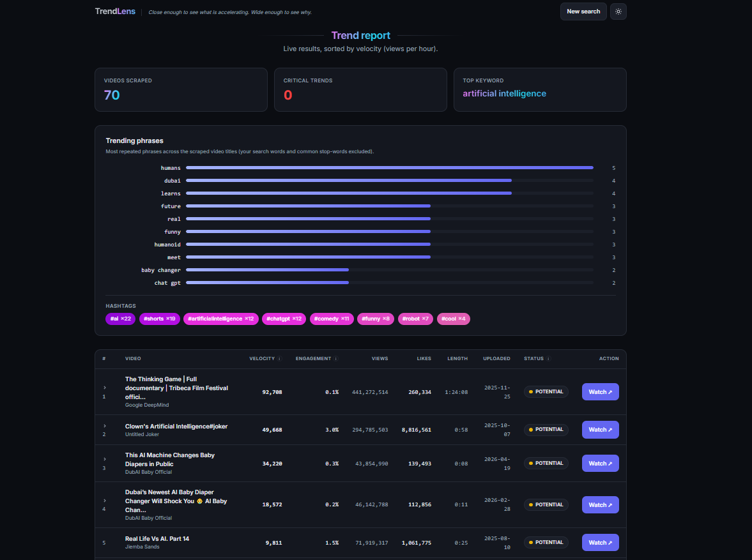Start a New search
Viewport: 752px width, 560px height.
pyautogui.click(x=583, y=11)
